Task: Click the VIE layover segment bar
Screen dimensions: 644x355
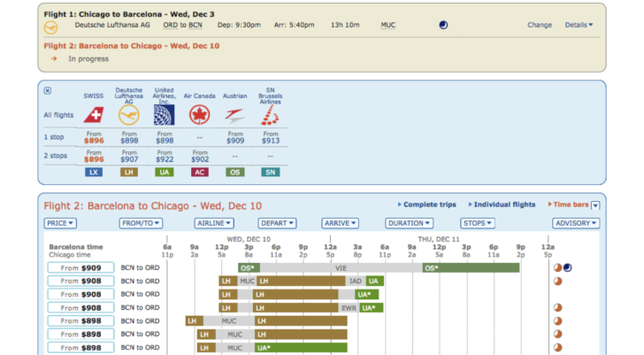Action: (x=341, y=268)
